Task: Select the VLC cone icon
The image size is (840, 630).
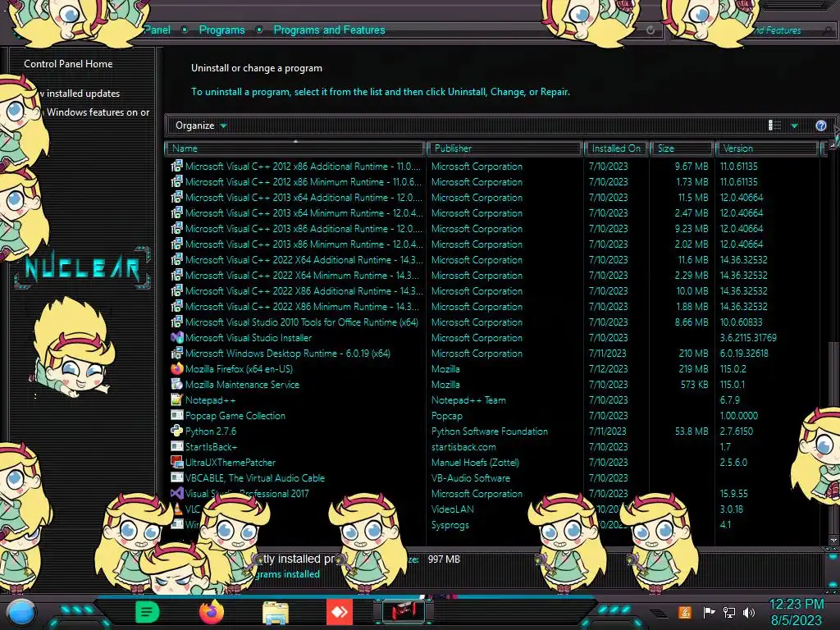Action: [177, 509]
